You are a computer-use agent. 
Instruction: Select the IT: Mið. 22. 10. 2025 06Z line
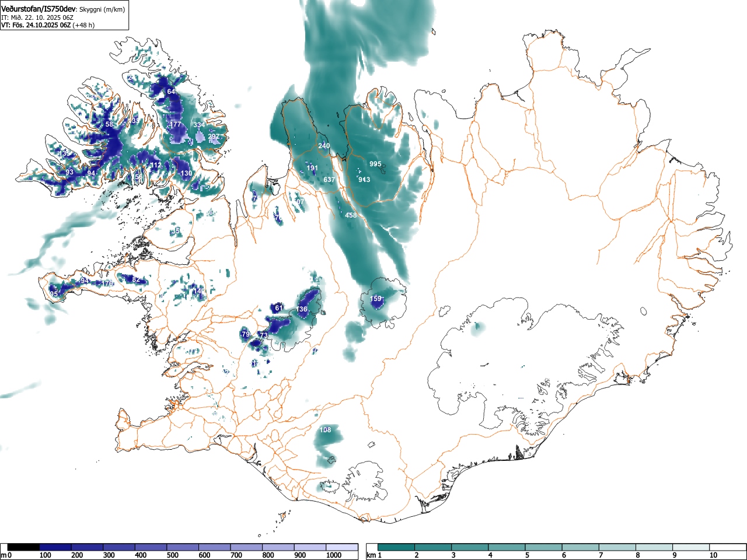(37, 17)
